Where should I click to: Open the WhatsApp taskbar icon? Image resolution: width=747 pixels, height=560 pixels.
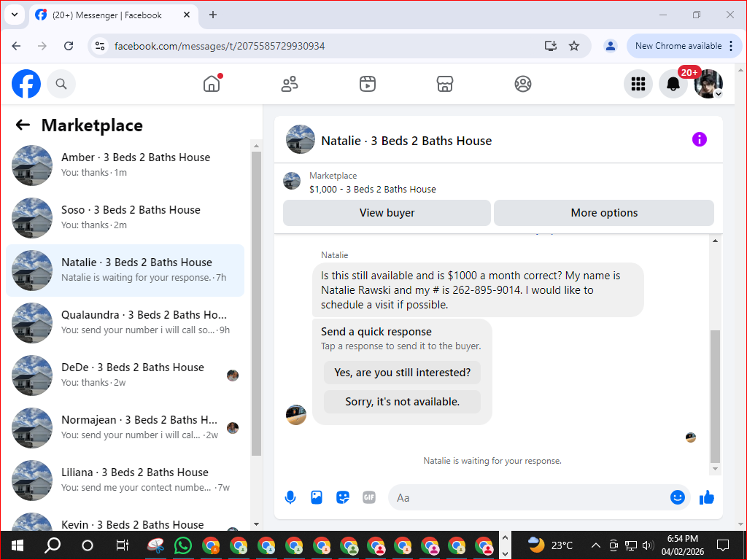183,545
